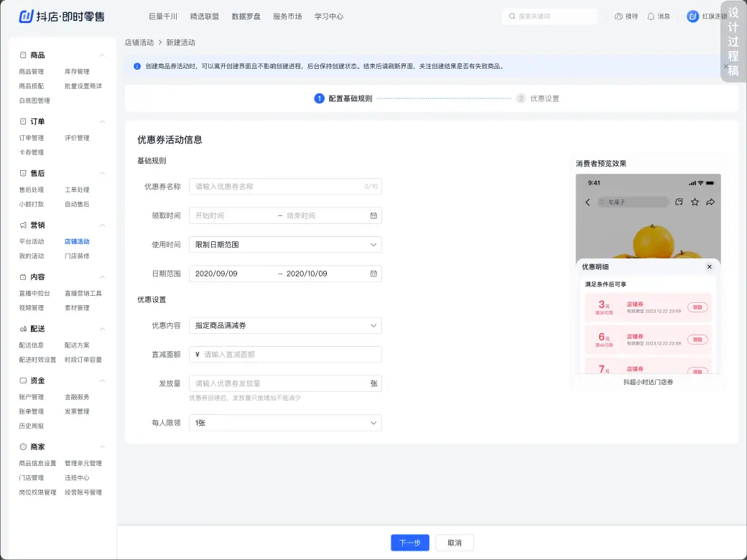The width and height of the screenshot is (747, 560).
Task: Open 学习中心 in top navigation
Action: pyautogui.click(x=329, y=17)
